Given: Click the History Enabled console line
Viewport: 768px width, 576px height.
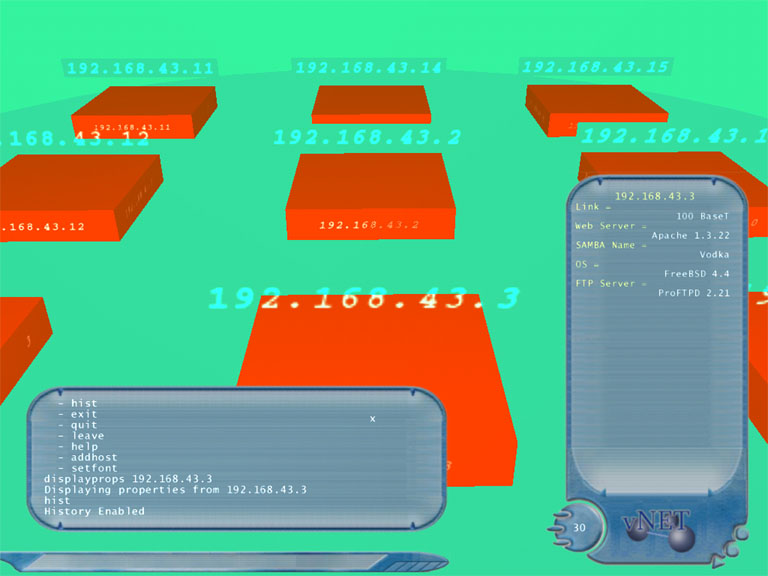Looking at the screenshot, I should pos(94,511).
